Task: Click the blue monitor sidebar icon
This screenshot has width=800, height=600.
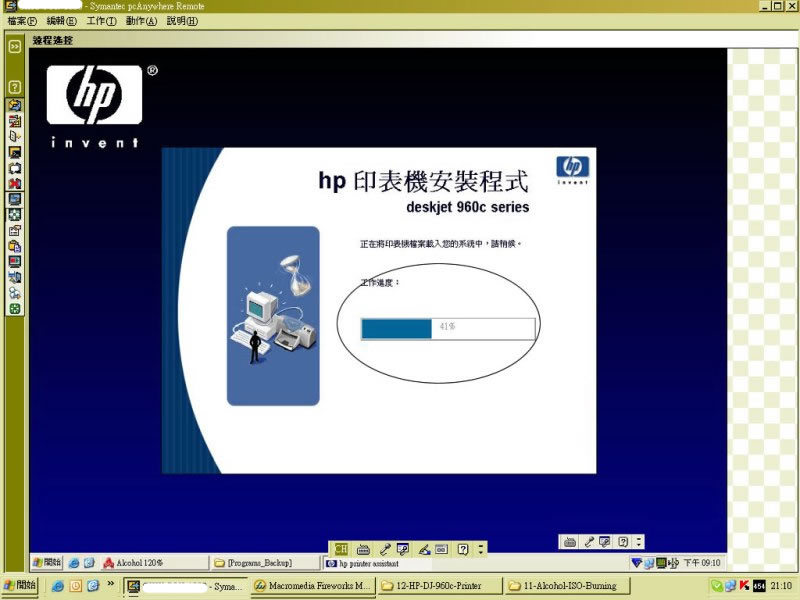Action: click(15, 199)
